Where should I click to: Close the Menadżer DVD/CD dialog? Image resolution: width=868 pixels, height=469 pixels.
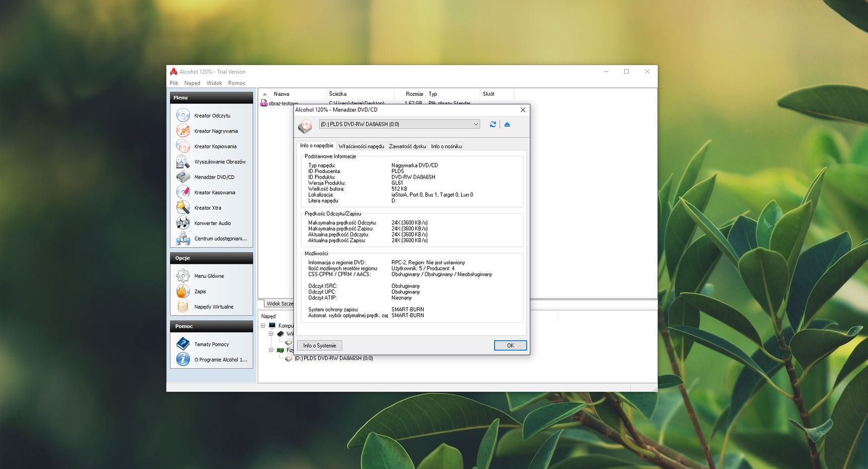523,110
